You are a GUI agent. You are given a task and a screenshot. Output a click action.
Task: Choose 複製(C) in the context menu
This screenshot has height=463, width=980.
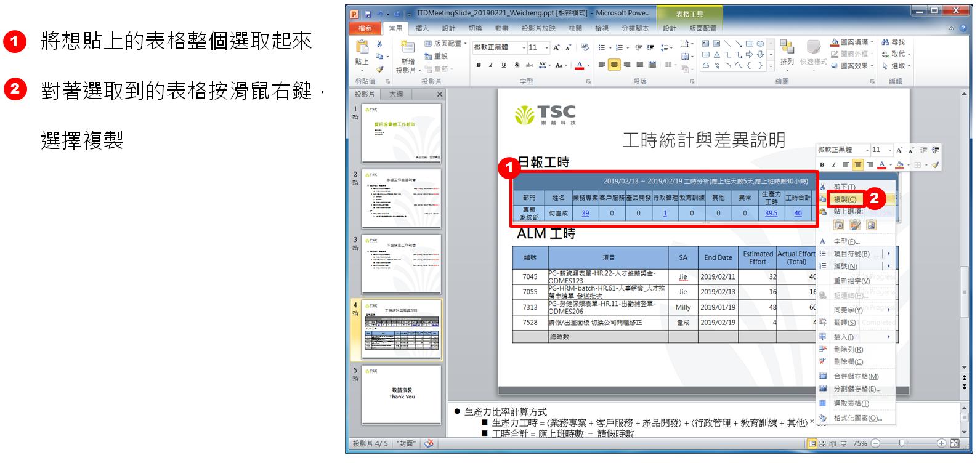(x=844, y=199)
